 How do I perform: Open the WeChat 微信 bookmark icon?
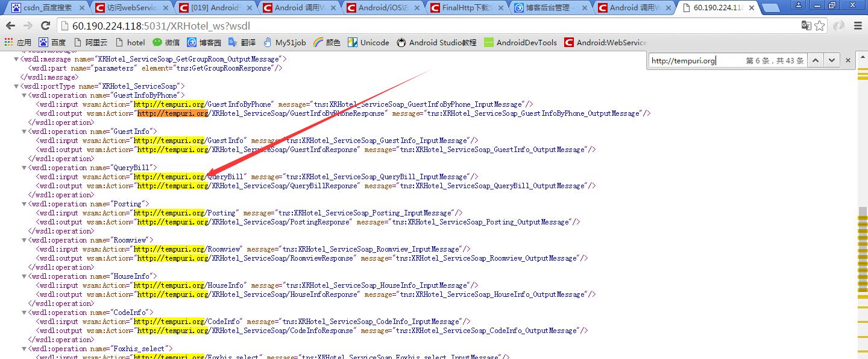[x=157, y=42]
